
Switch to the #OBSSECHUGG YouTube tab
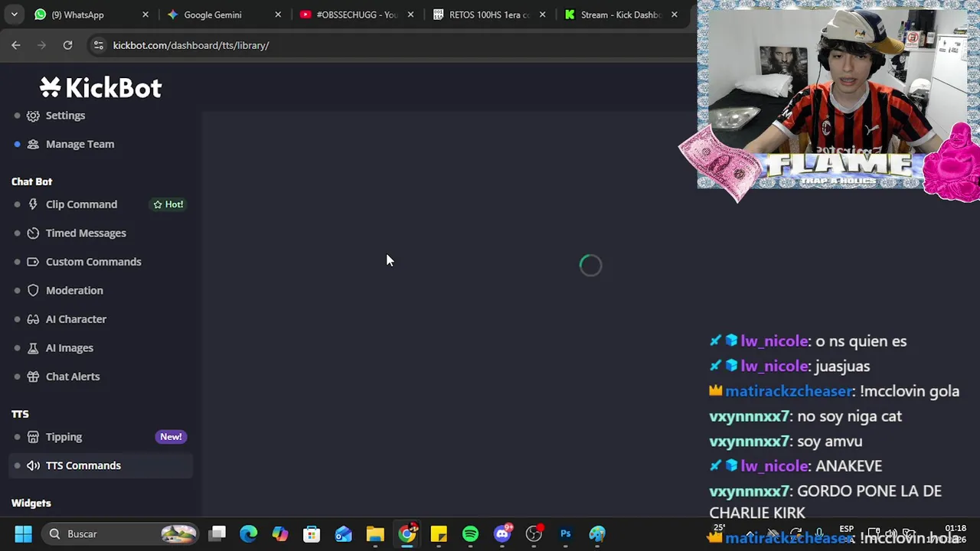click(357, 15)
